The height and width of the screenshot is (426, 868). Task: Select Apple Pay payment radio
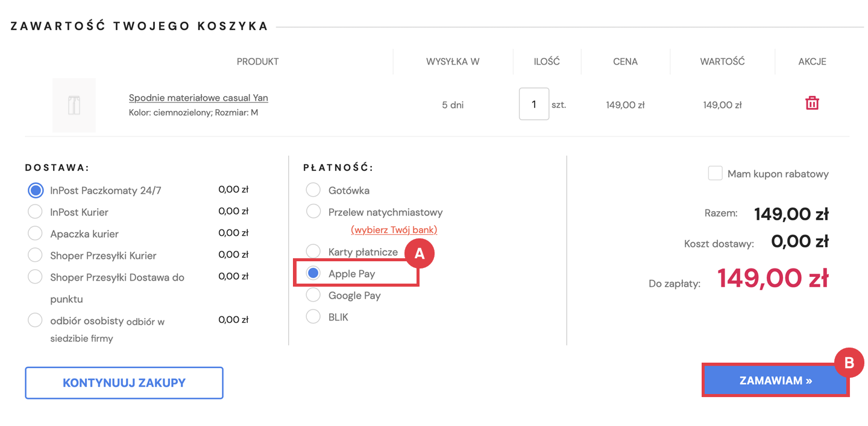[313, 273]
